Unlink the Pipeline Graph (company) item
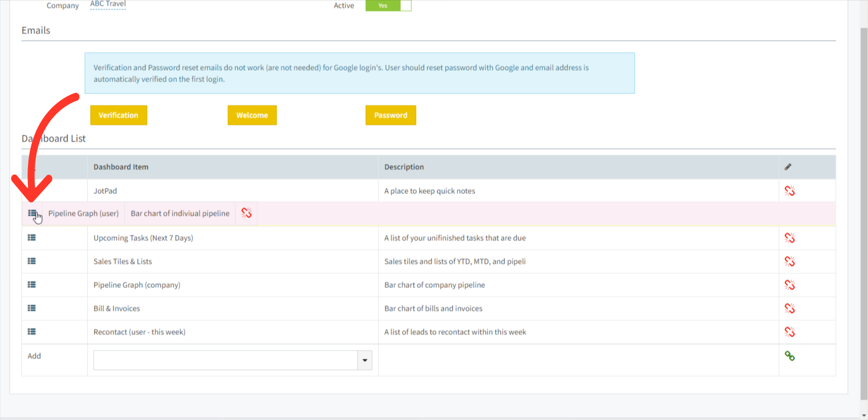The width and height of the screenshot is (868, 420). 790,285
